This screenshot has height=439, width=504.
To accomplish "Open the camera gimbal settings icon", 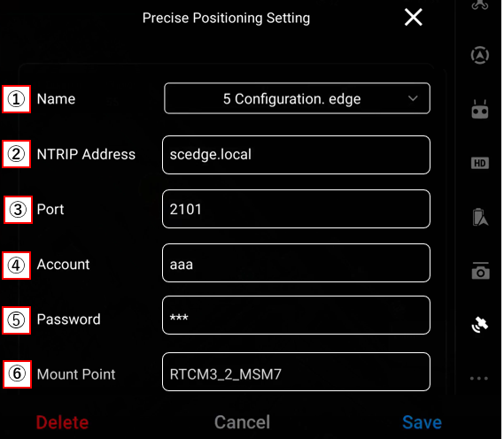I will click(481, 271).
